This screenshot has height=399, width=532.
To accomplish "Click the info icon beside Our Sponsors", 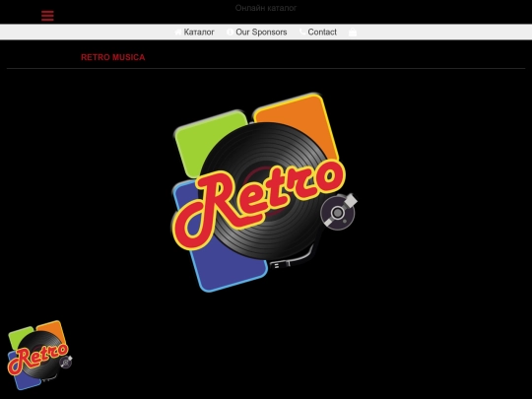I will pos(230,32).
